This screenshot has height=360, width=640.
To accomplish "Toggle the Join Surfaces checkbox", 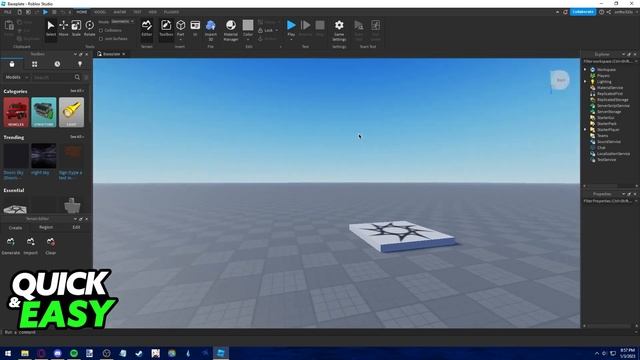I will [101, 39].
